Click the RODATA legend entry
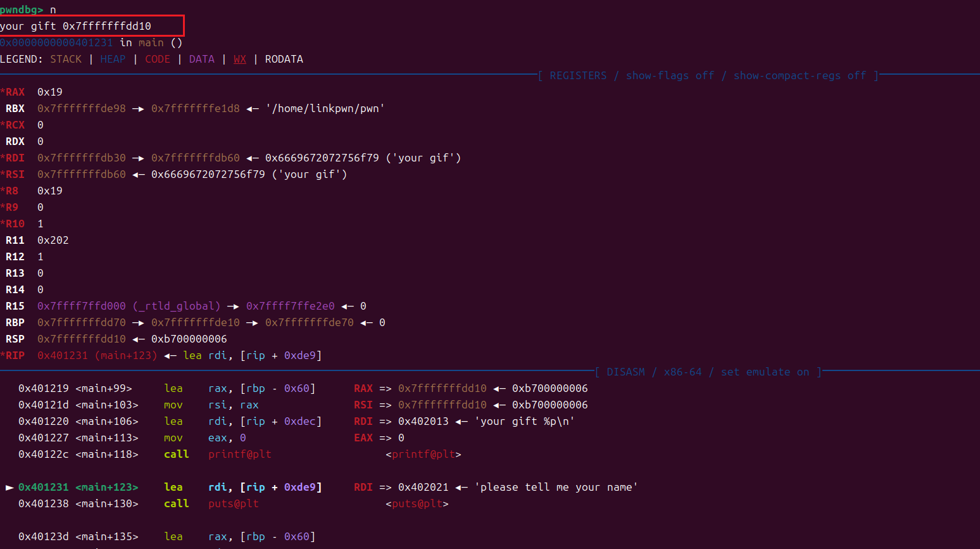The height and width of the screenshot is (549, 980). tap(284, 59)
